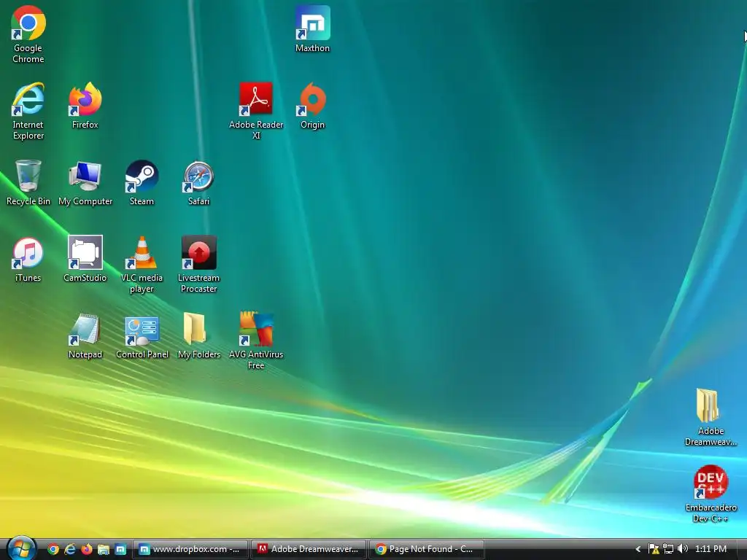Launch Internet Explorer from quick launch
Viewport: 747px width, 560px height.
[70, 549]
